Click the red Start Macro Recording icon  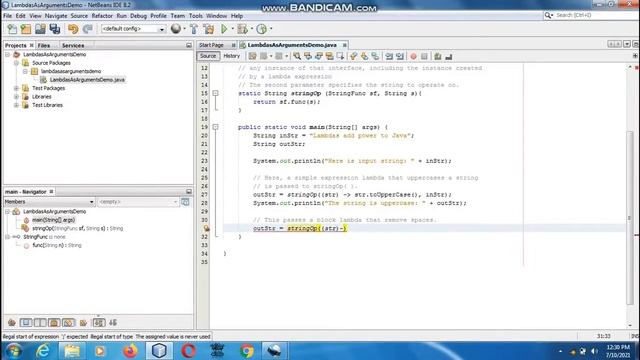click(413, 56)
